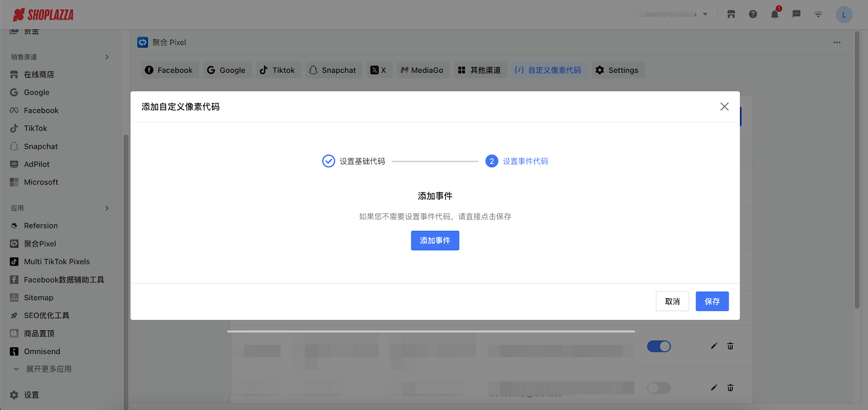Viewport: 868px width, 410px height.
Task: Click the trash delete icon in first row
Action: [x=730, y=346]
